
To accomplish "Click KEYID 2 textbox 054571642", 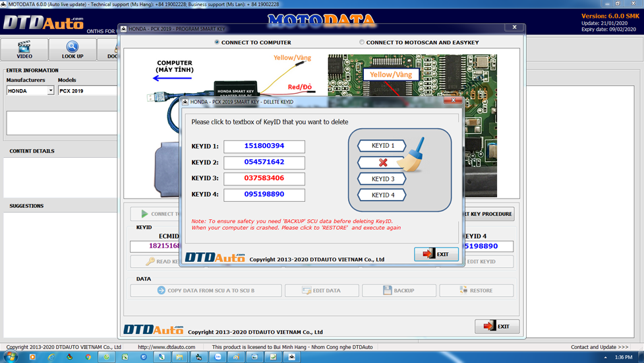I will click(264, 162).
